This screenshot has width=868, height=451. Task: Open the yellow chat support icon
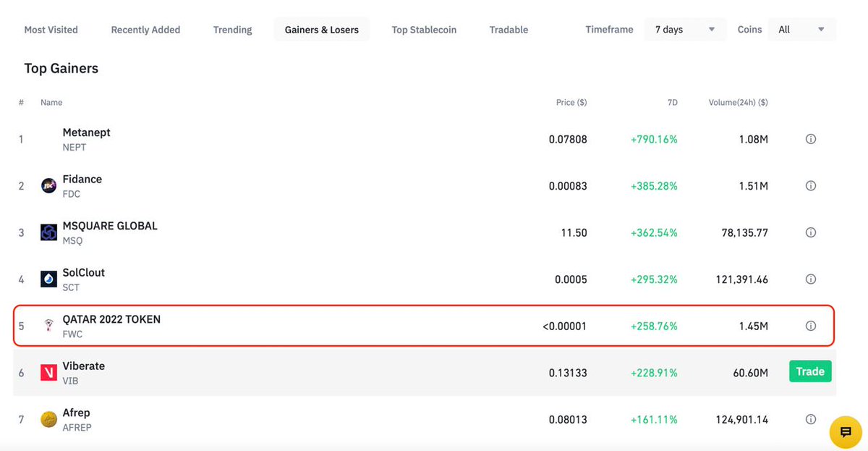point(845,432)
